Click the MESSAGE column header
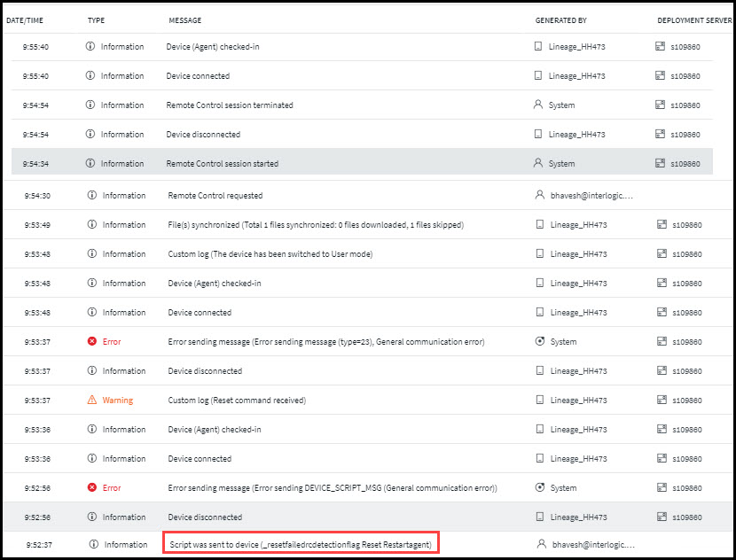The height and width of the screenshot is (560, 736). tap(185, 20)
